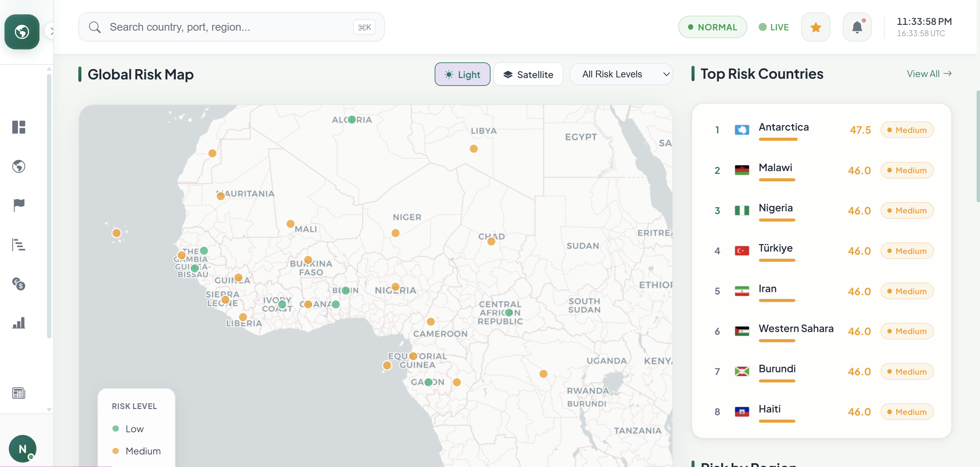Focus the search country, port, region field
The height and width of the screenshot is (467, 980).
tap(231, 27)
